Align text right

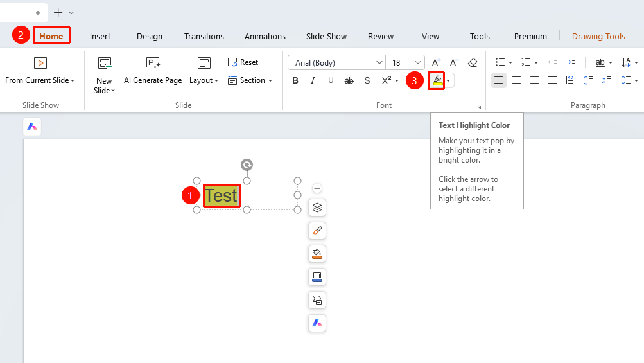[534, 80]
